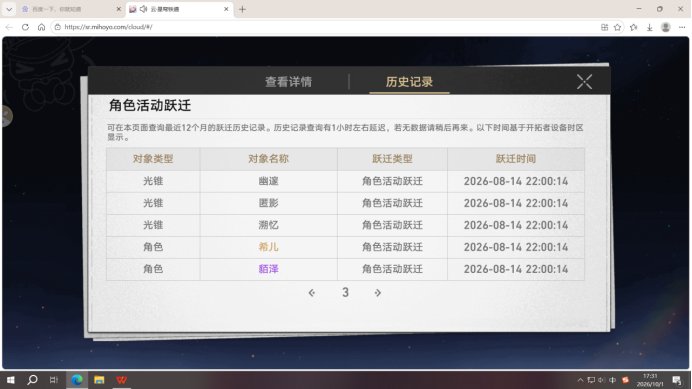692x389 pixels.
Task: Reload the page with the refresh icon
Action: click(x=25, y=27)
